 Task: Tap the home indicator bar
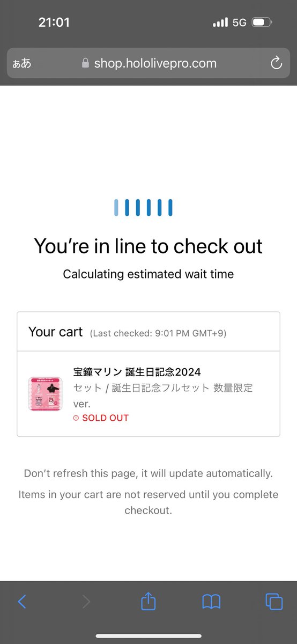(x=148, y=636)
